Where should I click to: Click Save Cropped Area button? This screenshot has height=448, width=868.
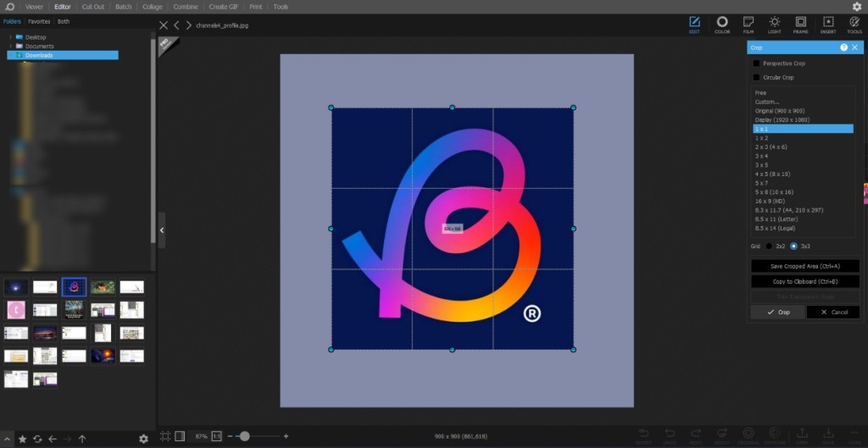click(x=805, y=266)
